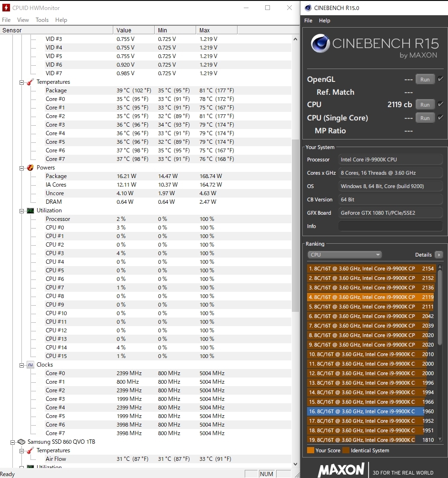Collapse the Powers tree node

pyautogui.click(x=21, y=168)
